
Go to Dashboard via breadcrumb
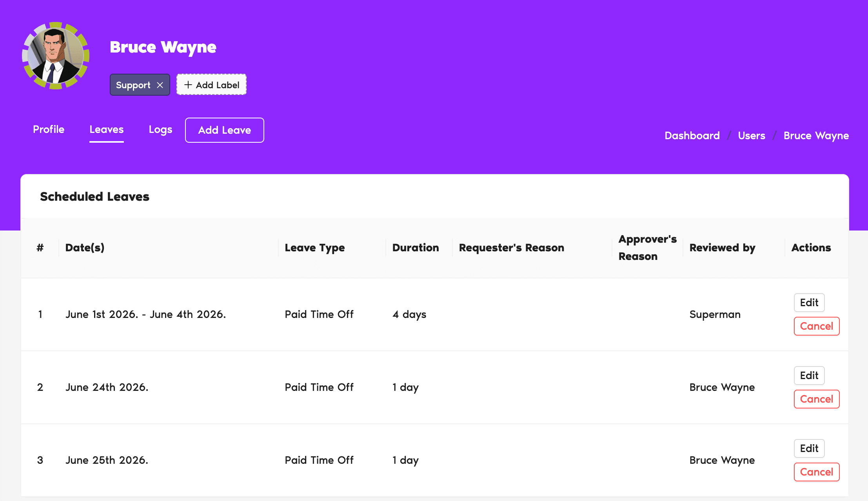pyautogui.click(x=692, y=136)
